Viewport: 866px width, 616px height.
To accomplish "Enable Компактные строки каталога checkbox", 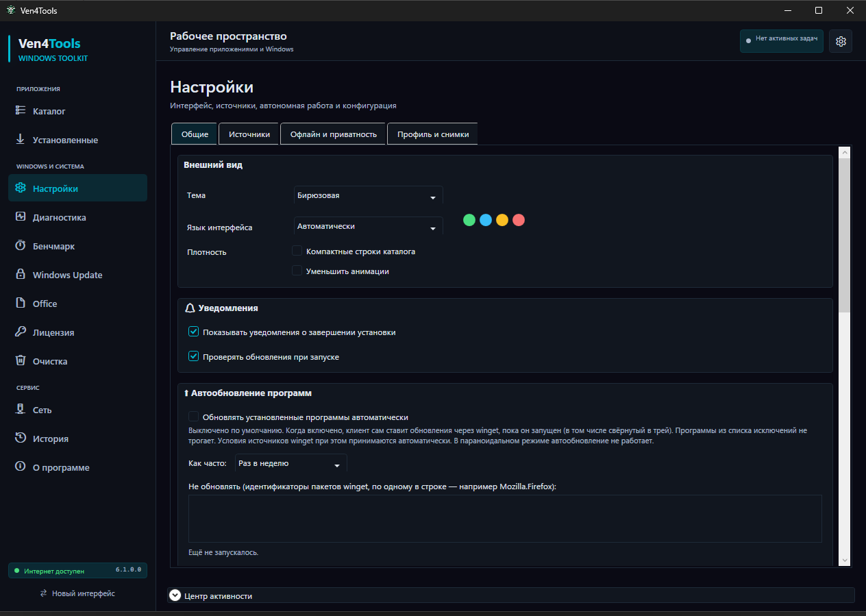I will [297, 251].
